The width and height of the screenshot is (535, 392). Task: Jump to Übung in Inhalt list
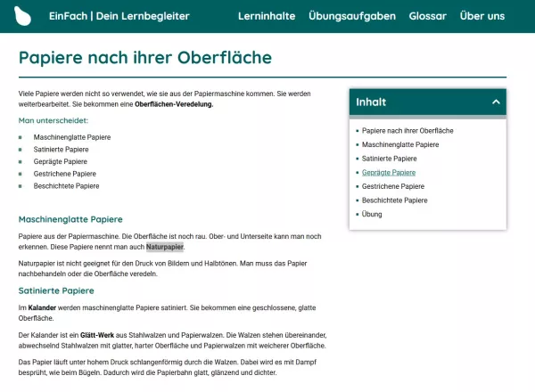pyautogui.click(x=372, y=214)
